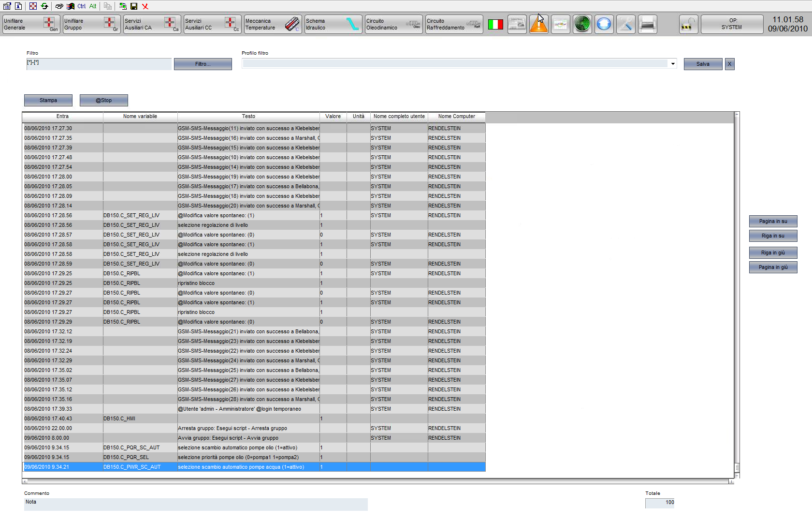Screen dimensions: 812x520
Task: Click the Italian flag language icon
Action: click(495, 24)
